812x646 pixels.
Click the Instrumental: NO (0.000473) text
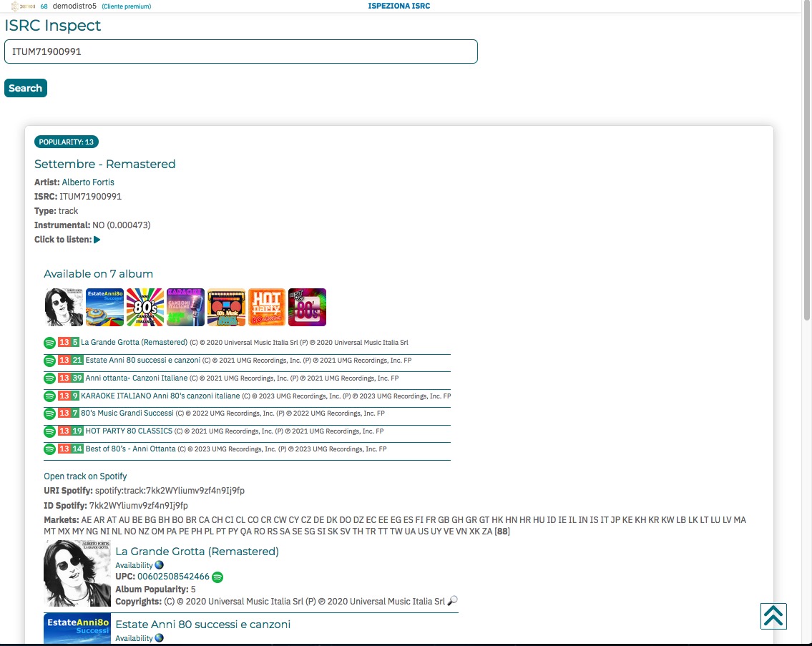coord(92,225)
